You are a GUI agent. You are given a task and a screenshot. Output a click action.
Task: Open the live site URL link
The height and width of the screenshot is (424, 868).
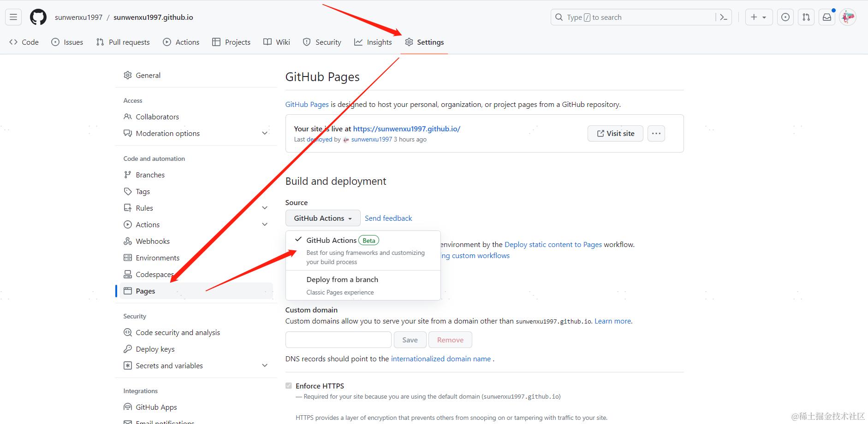tap(407, 129)
